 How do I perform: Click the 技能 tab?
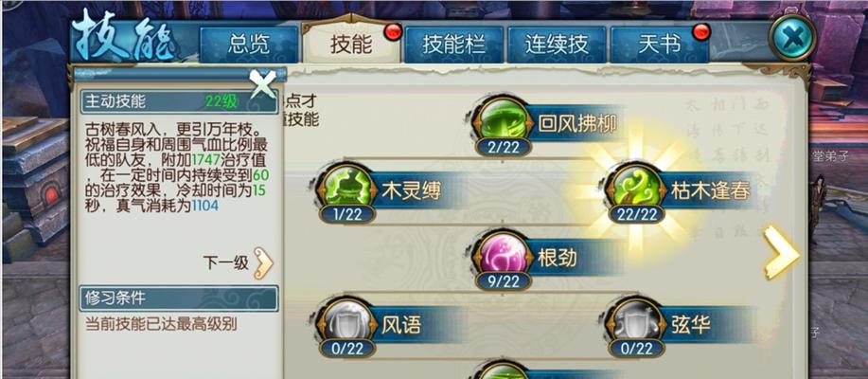pos(351,44)
